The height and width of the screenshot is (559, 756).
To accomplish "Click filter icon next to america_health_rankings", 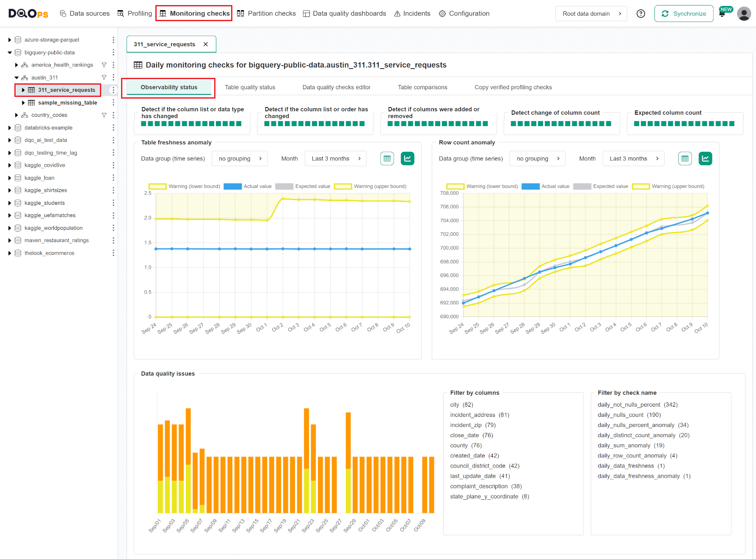I will [104, 65].
